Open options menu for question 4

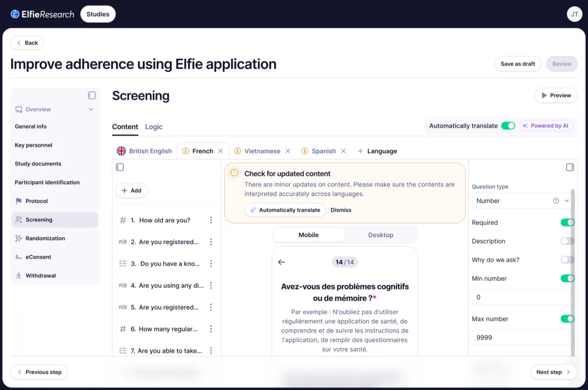[x=211, y=286]
